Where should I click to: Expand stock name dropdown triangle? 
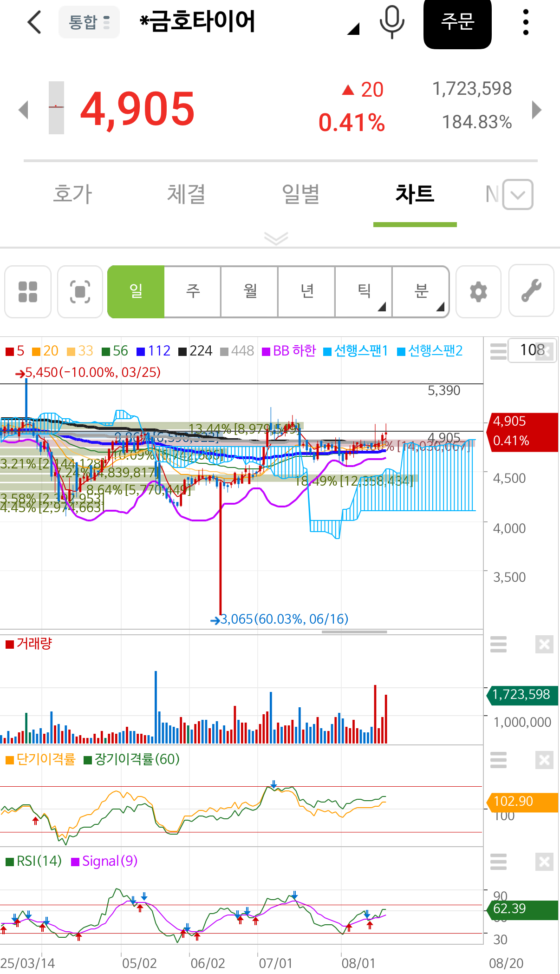(x=353, y=29)
